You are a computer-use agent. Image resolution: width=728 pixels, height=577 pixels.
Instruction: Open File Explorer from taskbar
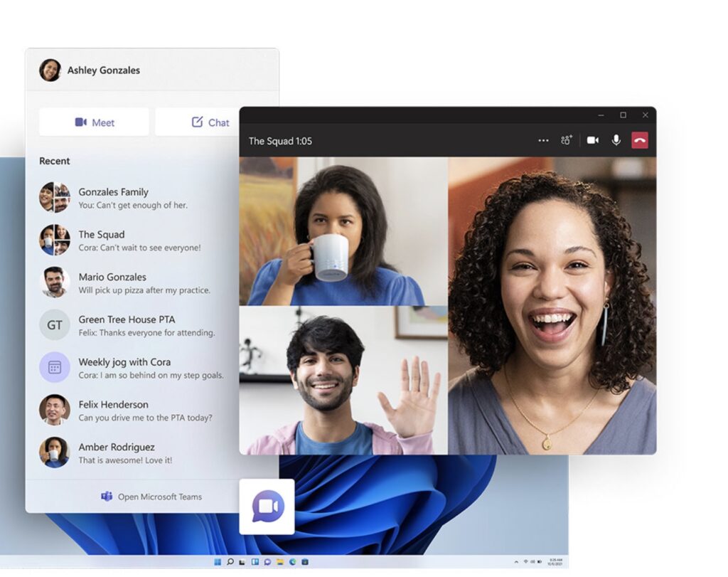(x=280, y=562)
